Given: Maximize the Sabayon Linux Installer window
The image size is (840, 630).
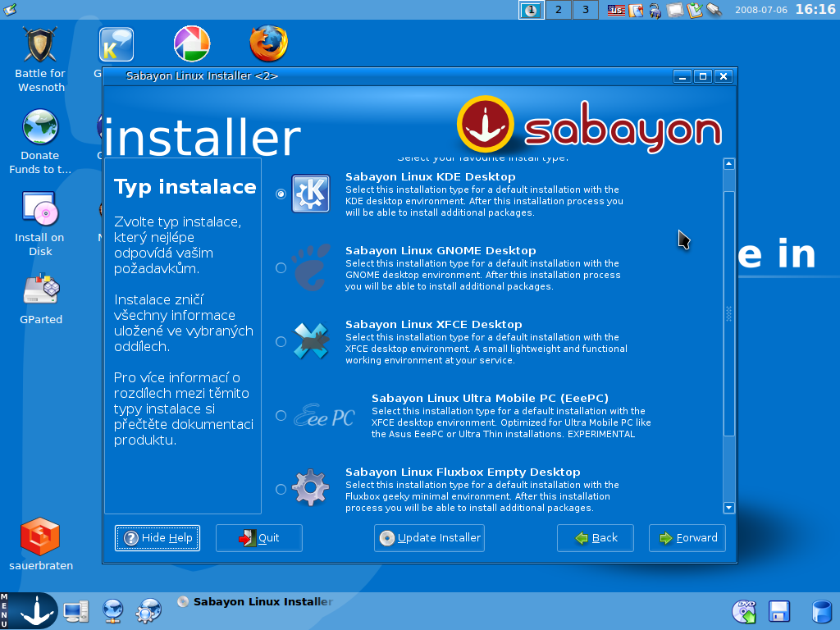Looking at the screenshot, I should pos(703,76).
